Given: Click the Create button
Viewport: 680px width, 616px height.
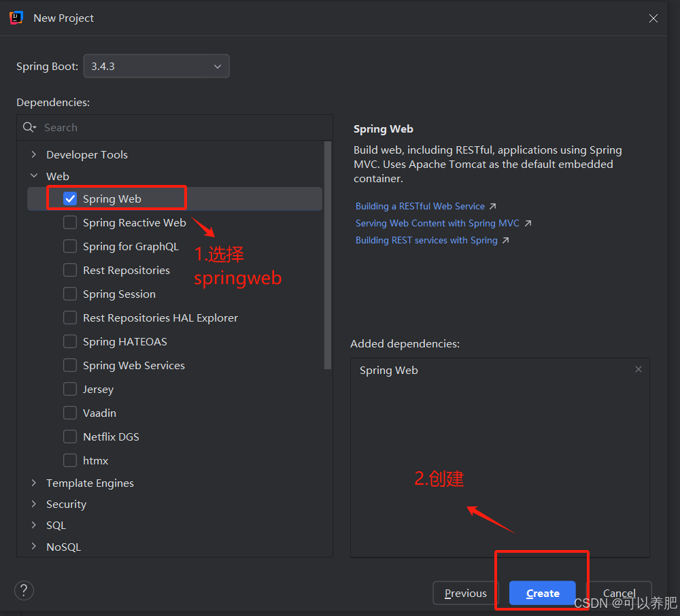Looking at the screenshot, I should (x=543, y=593).
